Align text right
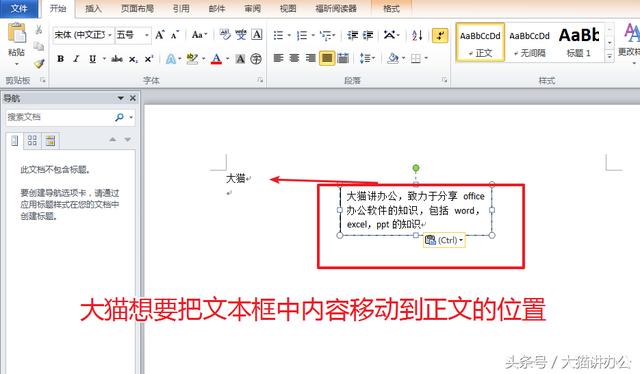 (x=311, y=58)
